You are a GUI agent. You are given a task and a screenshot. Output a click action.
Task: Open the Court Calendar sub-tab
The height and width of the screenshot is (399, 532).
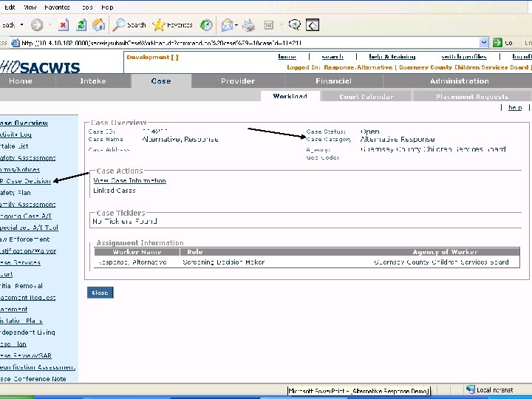coord(366,97)
